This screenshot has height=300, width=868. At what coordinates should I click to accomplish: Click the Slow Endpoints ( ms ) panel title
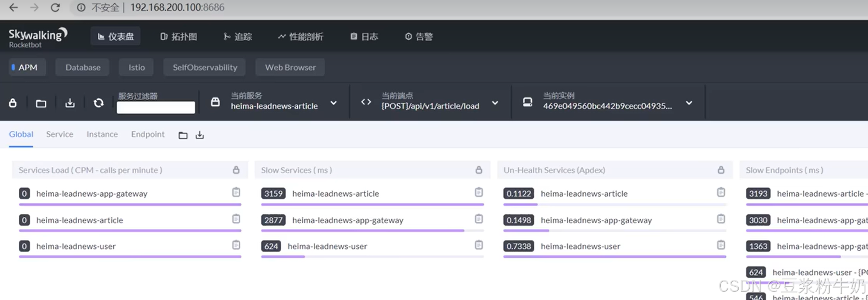(x=784, y=170)
